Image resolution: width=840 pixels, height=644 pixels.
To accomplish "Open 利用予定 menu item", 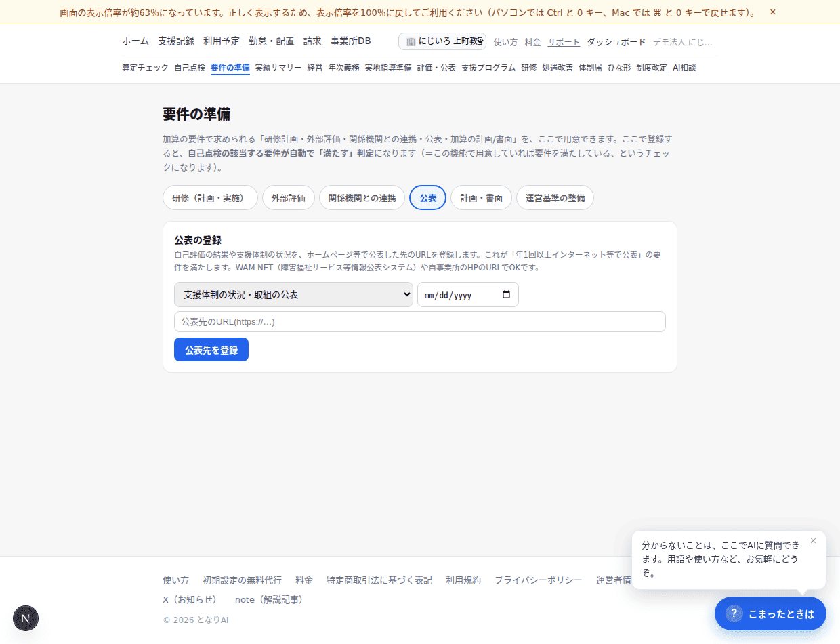I will (x=222, y=41).
